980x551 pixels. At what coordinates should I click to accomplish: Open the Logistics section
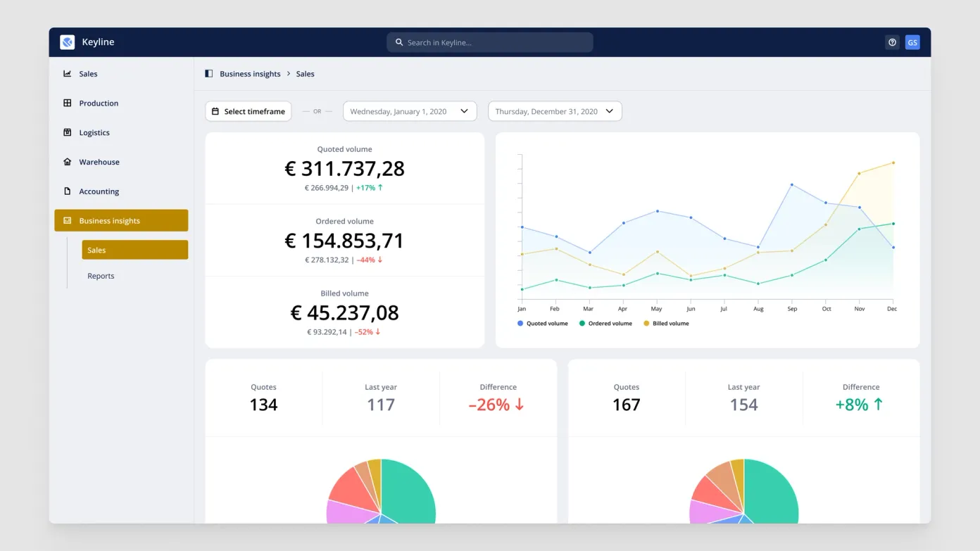pyautogui.click(x=121, y=132)
